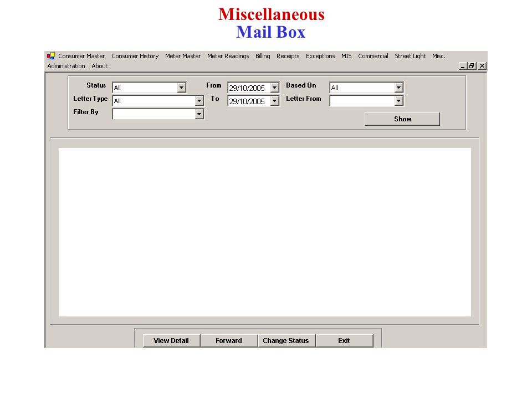Screen dimensions: 532x399
Task: Open the Exceptions menu
Action: point(320,56)
